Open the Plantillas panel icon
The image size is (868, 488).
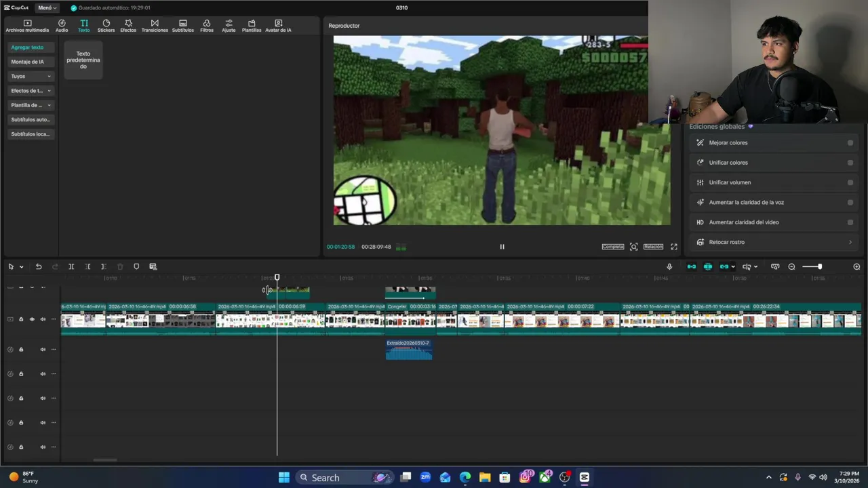pos(252,26)
